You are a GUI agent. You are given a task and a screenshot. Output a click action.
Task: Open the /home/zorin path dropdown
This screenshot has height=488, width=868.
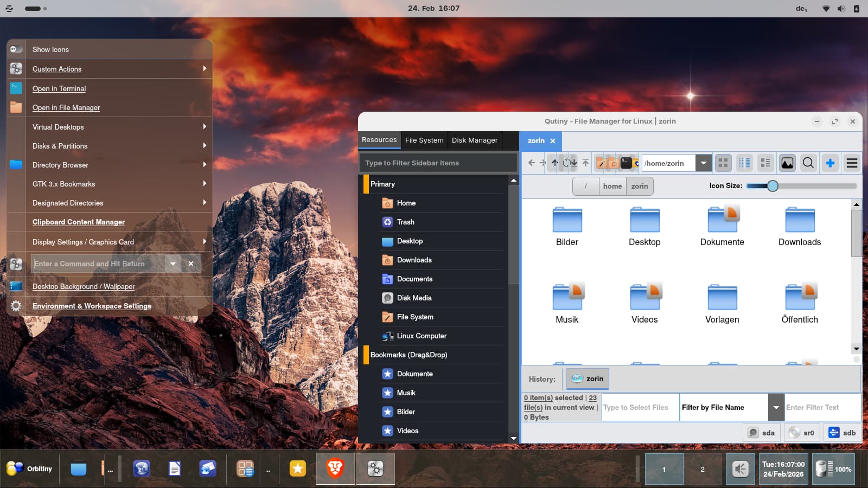(704, 163)
